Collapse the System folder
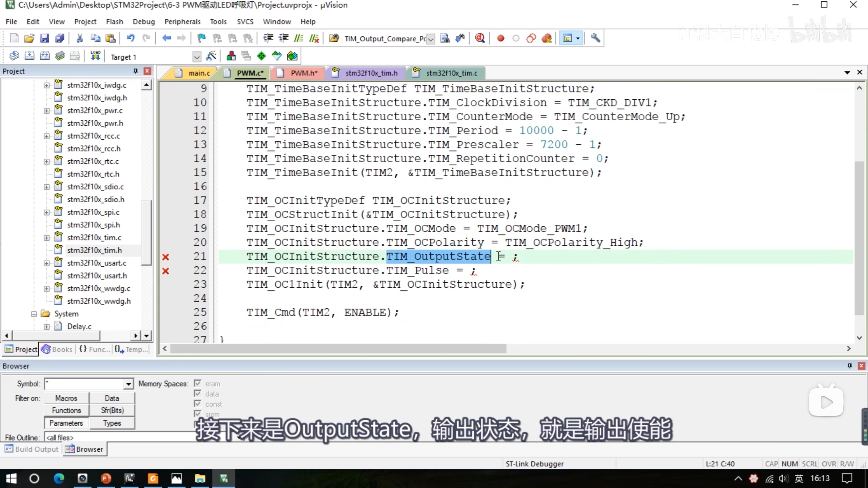The image size is (868, 488). [34, 314]
